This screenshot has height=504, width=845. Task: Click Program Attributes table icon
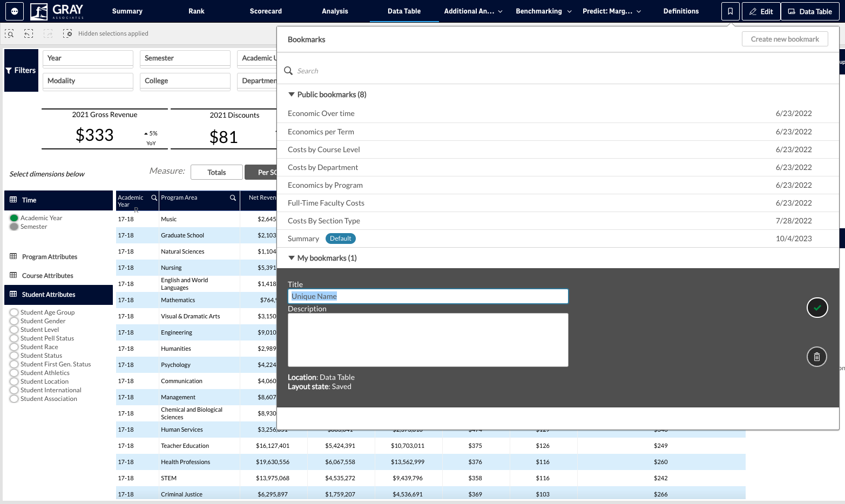coord(13,256)
